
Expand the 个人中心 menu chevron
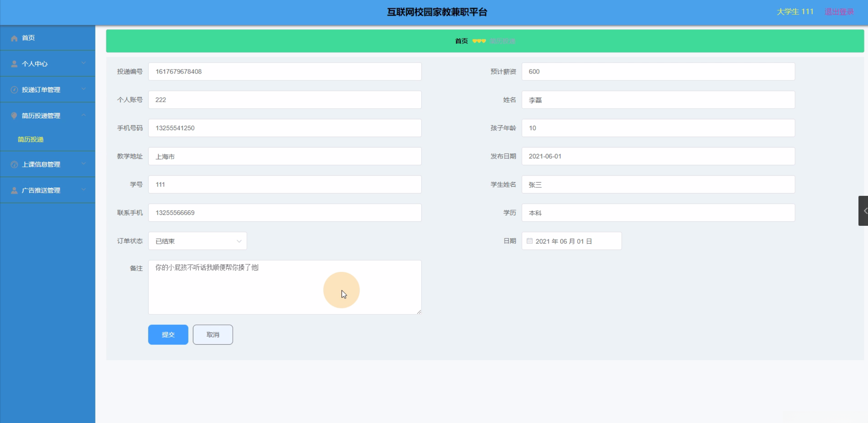(x=84, y=63)
